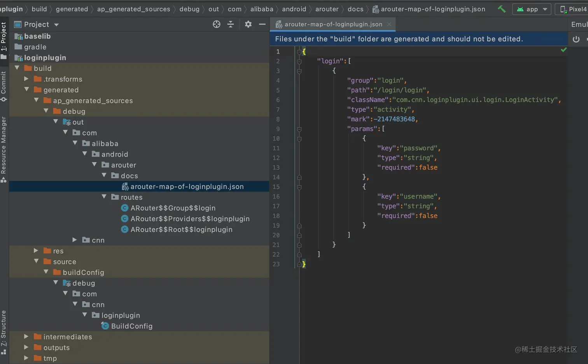The image size is (588, 364).
Task: Select the loginplugin module
Action: [45, 57]
